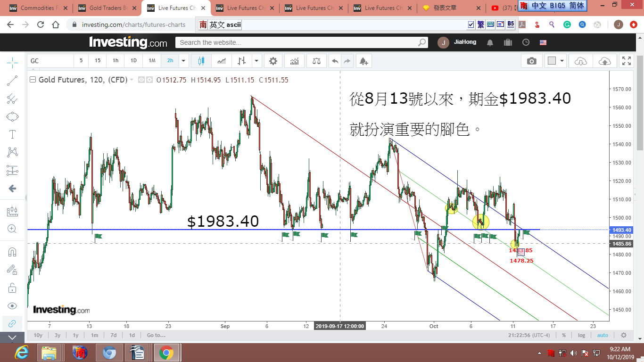The image size is (644, 362).
Task: Select the 1h timeframe
Action: 116,61
